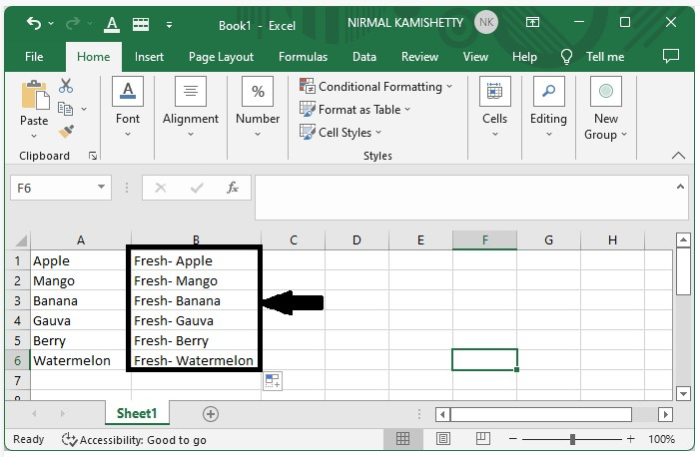The image size is (700, 457).
Task: Open the Comments speech bubble icon
Action: tap(671, 57)
